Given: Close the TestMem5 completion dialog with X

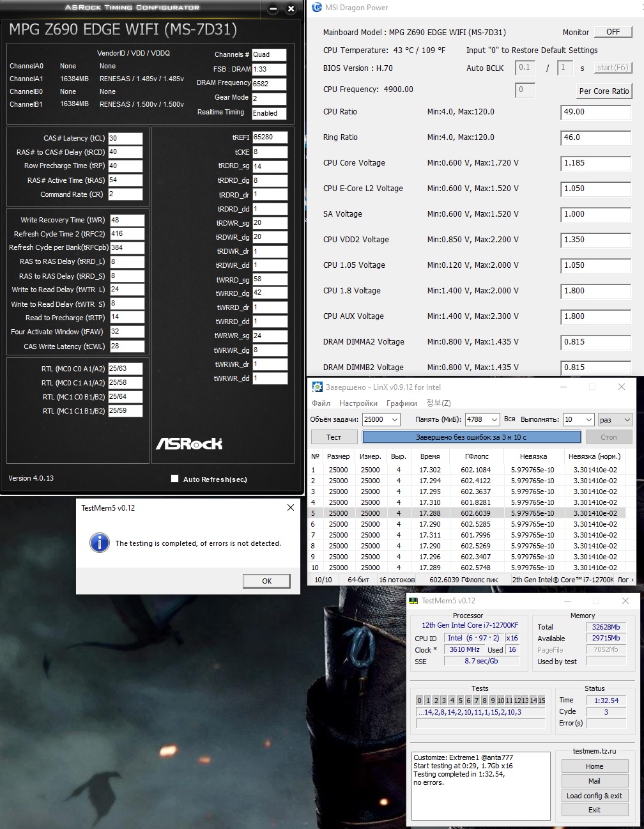Looking at the screenshot, I should click(291, 507).
